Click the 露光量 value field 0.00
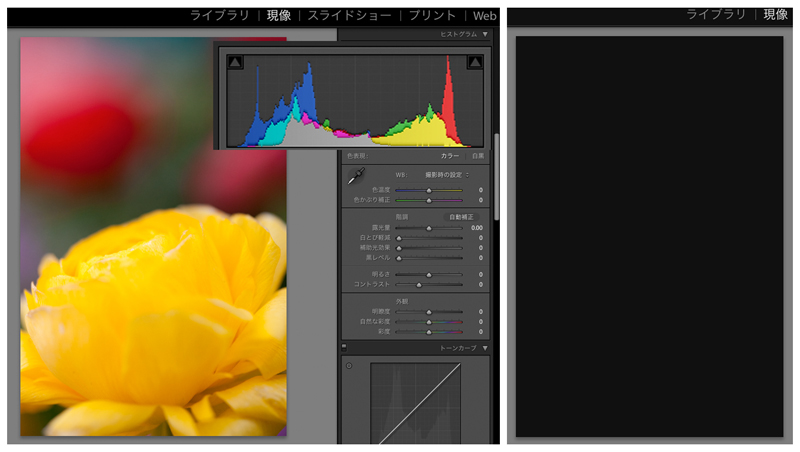 pos(477,228)
